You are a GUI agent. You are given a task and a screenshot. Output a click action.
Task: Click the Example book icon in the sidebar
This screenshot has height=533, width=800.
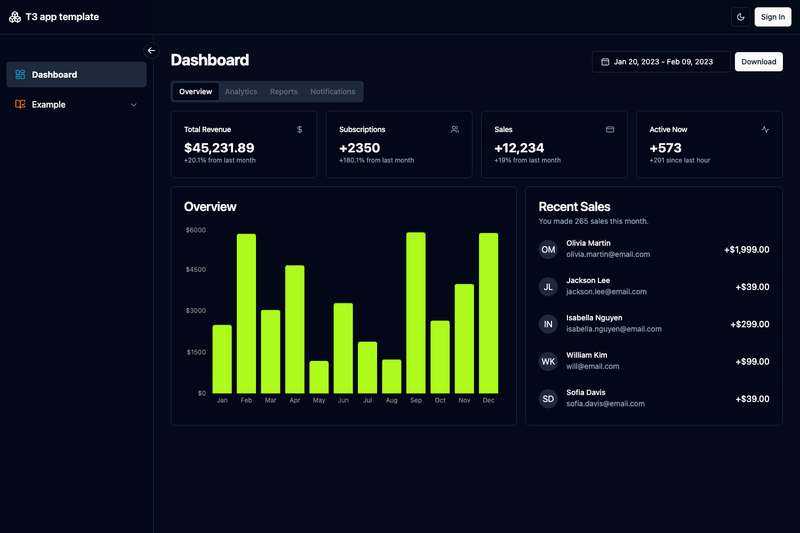pos(20,105)
